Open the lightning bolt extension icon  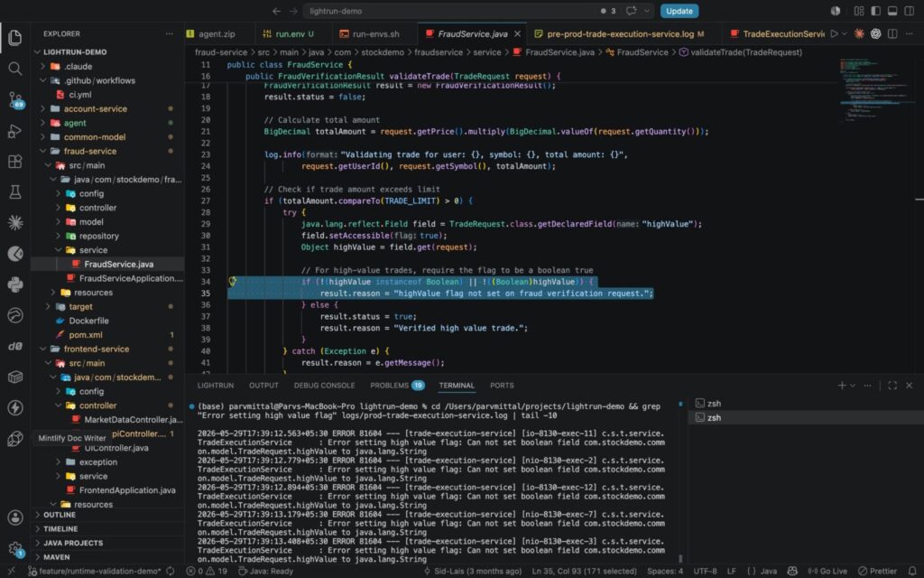click(x=15, y=407)
